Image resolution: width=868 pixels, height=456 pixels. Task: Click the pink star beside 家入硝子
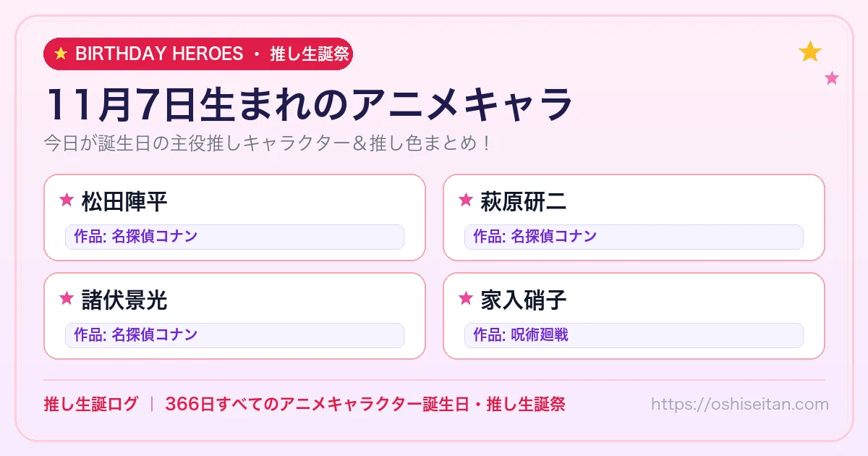point(466,298)
